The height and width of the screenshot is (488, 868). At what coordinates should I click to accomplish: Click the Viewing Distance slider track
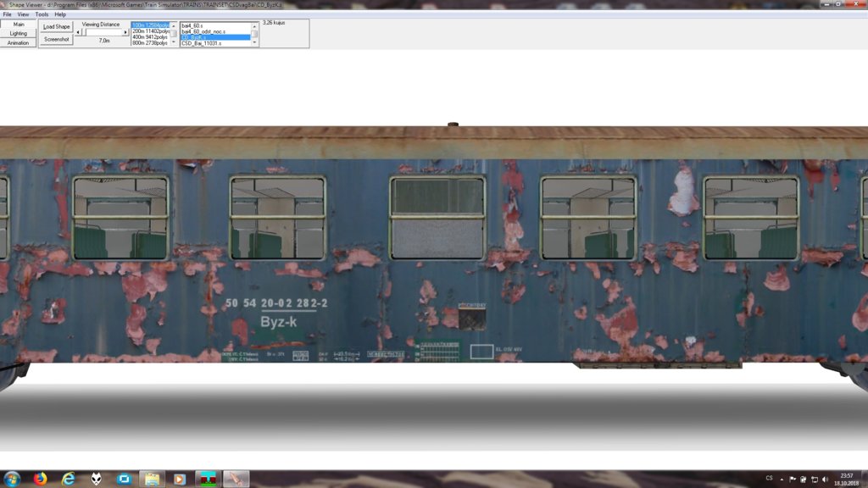(102, 32)
